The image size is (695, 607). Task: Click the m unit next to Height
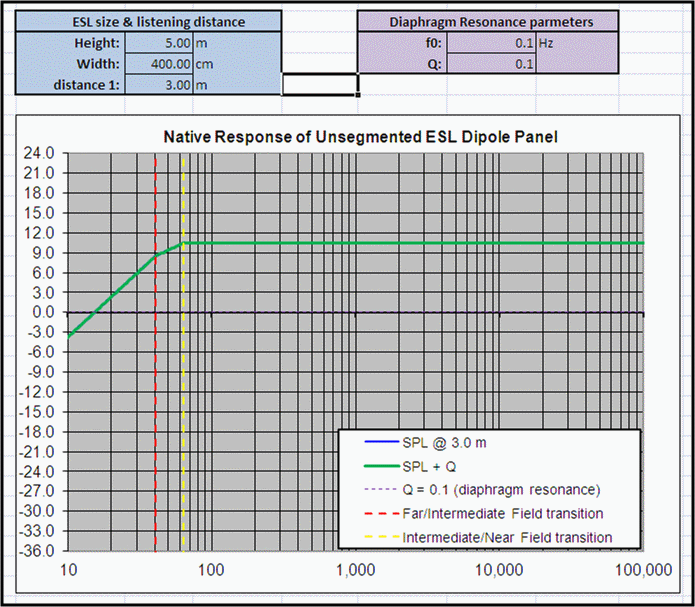coord(237,43)
